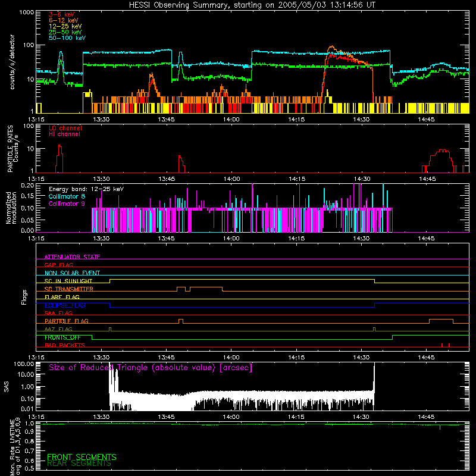Click the SC_TRANSMITTER flag label
Viewport: 476px width, 476px height.
coord(68,289)
